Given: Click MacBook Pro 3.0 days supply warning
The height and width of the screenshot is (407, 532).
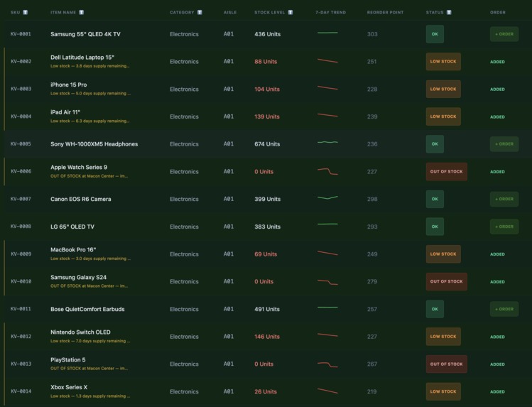Looking at the screenshot, I should coord(91,259).
